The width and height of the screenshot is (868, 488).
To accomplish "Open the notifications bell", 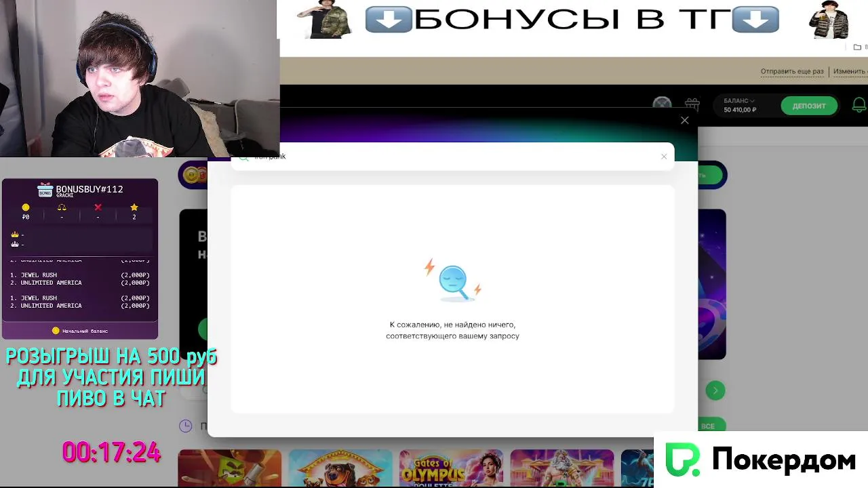I will pyautogui.click(x=859, y=105).
